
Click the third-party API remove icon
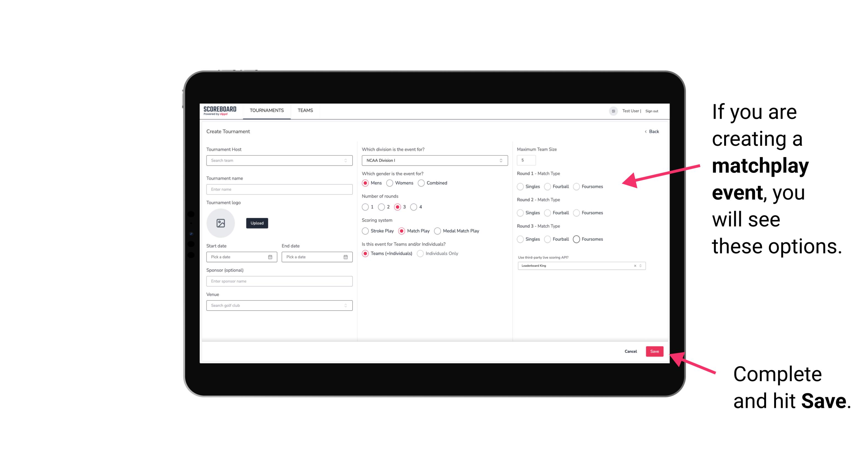[635, 266]
